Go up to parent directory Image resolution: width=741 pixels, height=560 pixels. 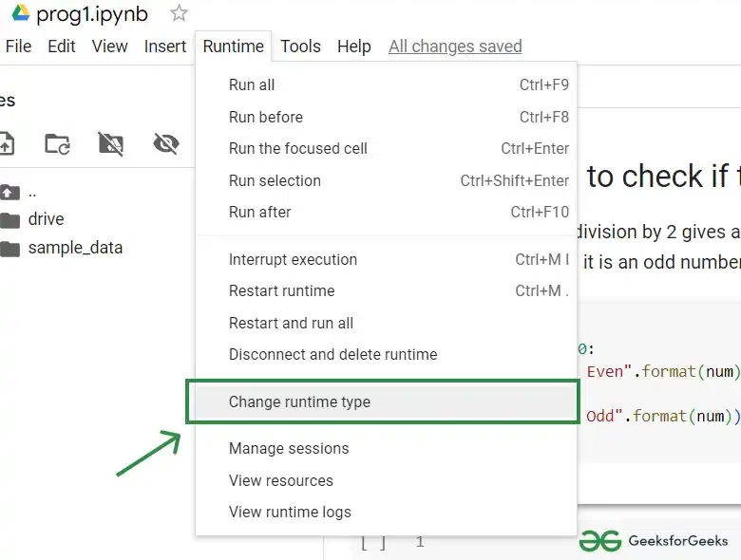click(x=31, y=191)
